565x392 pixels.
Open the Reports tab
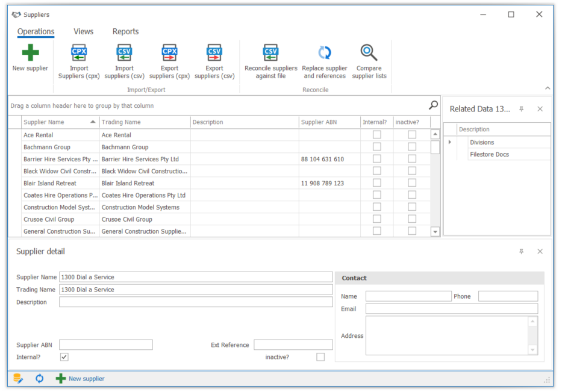(125, 32)
